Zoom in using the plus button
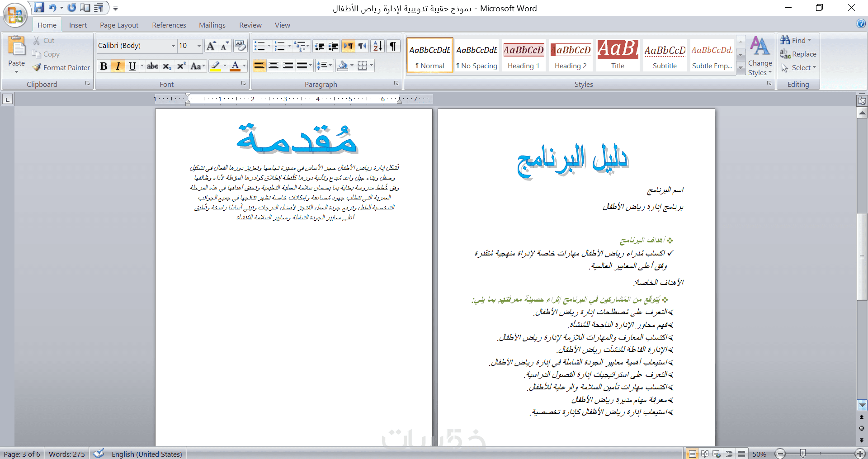This screenshot has width=868, height=459. click(x=860, y=454)
